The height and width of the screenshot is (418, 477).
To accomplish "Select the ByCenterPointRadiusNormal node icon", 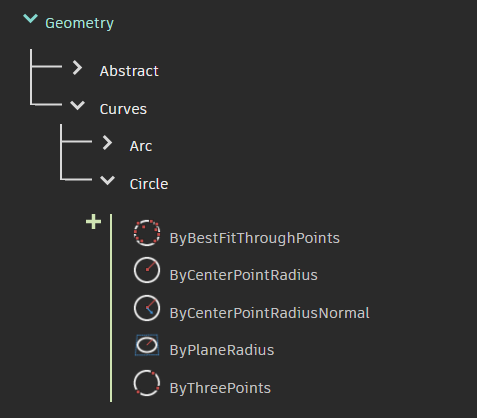I will 147,308.
